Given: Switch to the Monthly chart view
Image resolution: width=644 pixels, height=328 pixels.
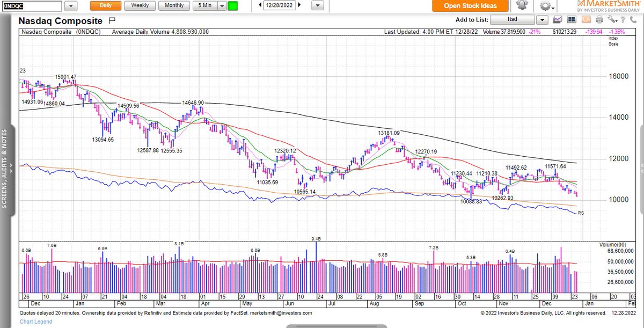Looking at the screenshot, I should [174, 5].
